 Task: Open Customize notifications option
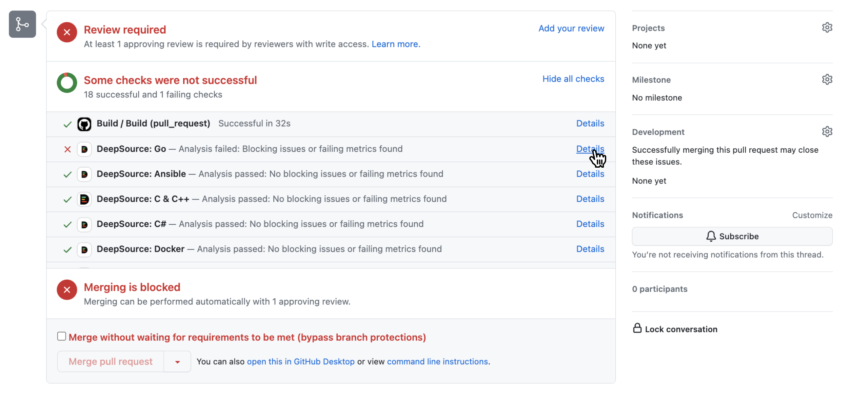point(812,215)
